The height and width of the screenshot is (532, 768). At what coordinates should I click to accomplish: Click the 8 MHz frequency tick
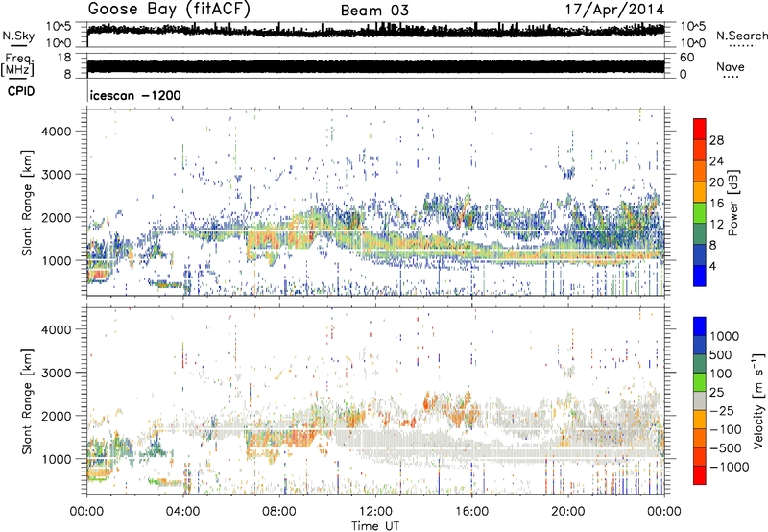67,74
